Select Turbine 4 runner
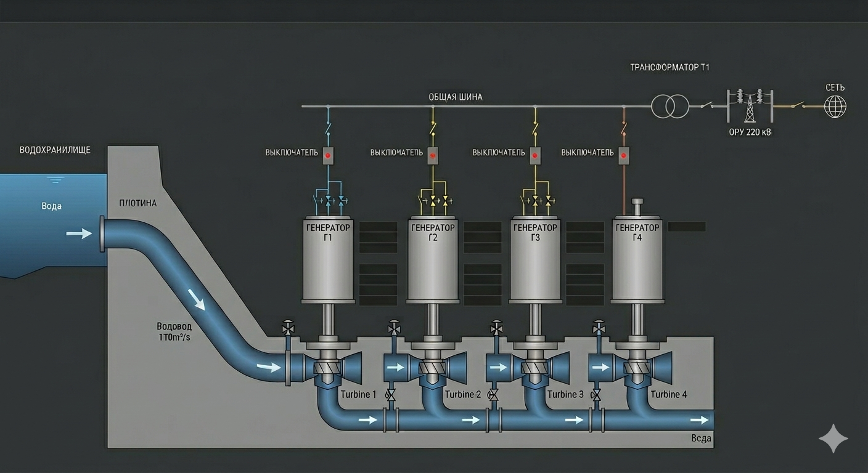 pyautogui.click(x=637, y=368)
